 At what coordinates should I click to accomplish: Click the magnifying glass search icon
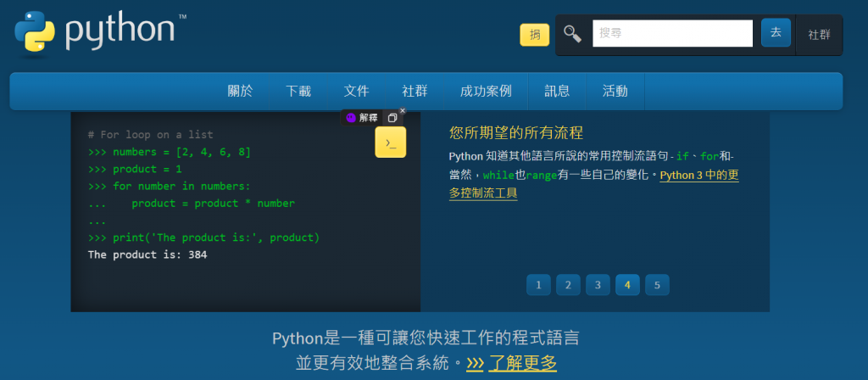tap(572, 34)
